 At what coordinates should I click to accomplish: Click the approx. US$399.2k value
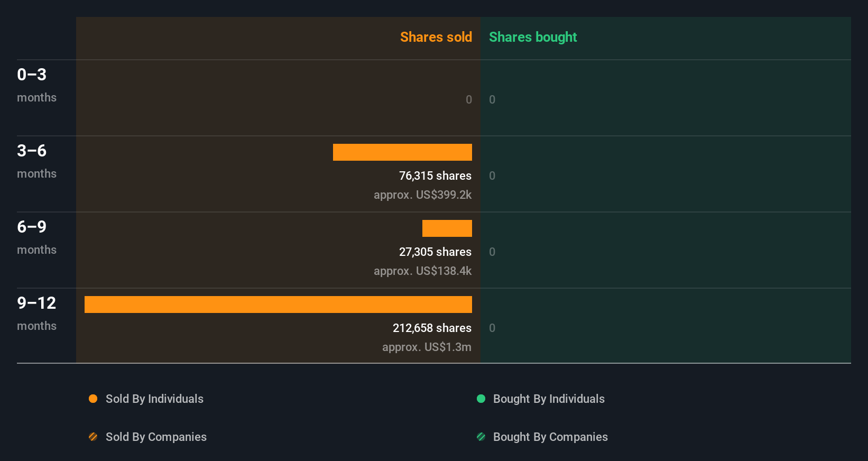(x=422, y=195)
